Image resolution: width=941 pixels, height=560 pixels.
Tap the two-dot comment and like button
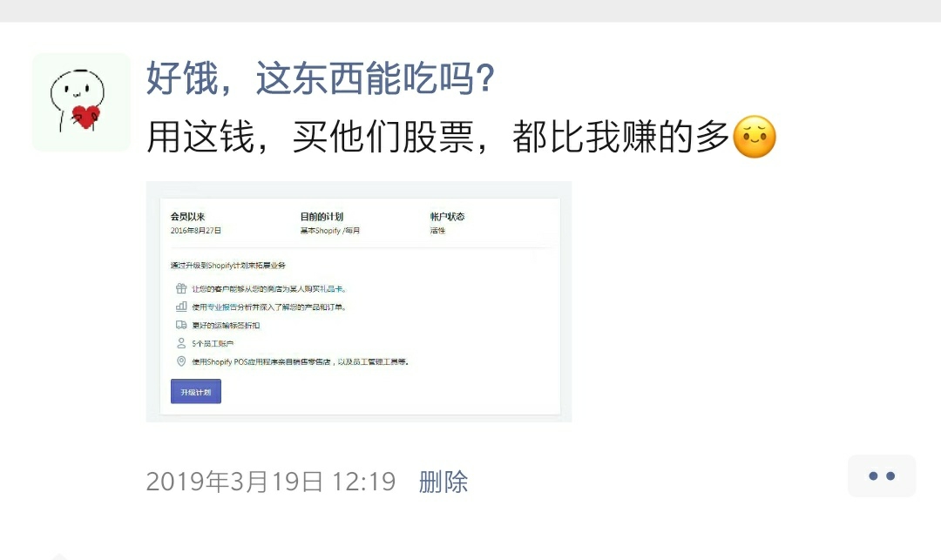[x=882, y=476]
